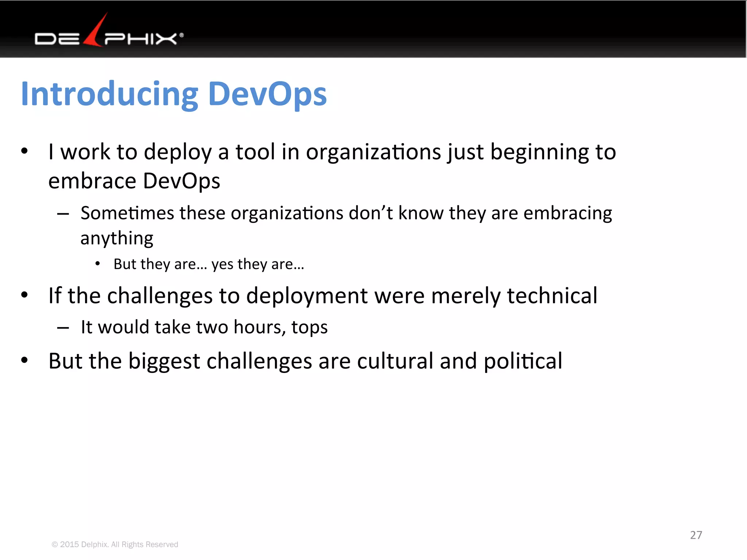747x560 pixels.
Task: Click the line 'embrace DevOps'
Action: point(134,181)
